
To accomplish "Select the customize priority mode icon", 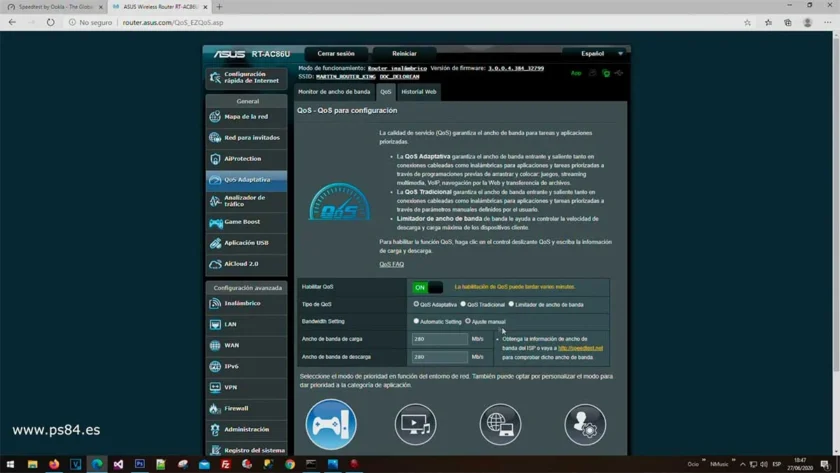I will coord(585,424).
